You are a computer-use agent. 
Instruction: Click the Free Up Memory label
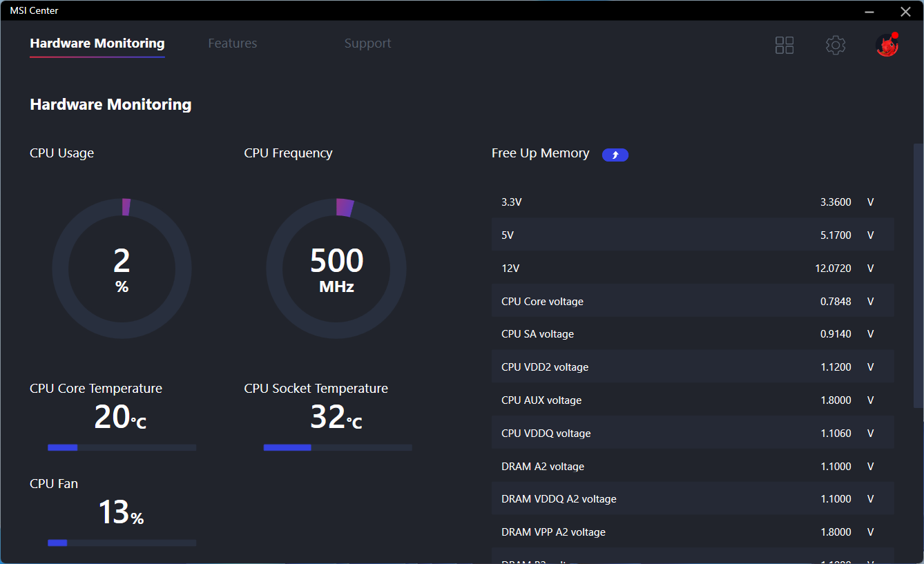point(540,153)
